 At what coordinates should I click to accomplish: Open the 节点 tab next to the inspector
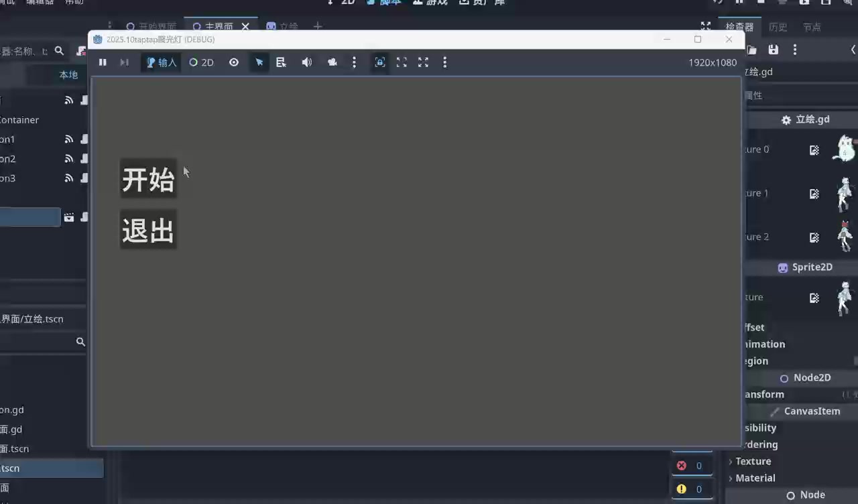[x=812, y=27]
